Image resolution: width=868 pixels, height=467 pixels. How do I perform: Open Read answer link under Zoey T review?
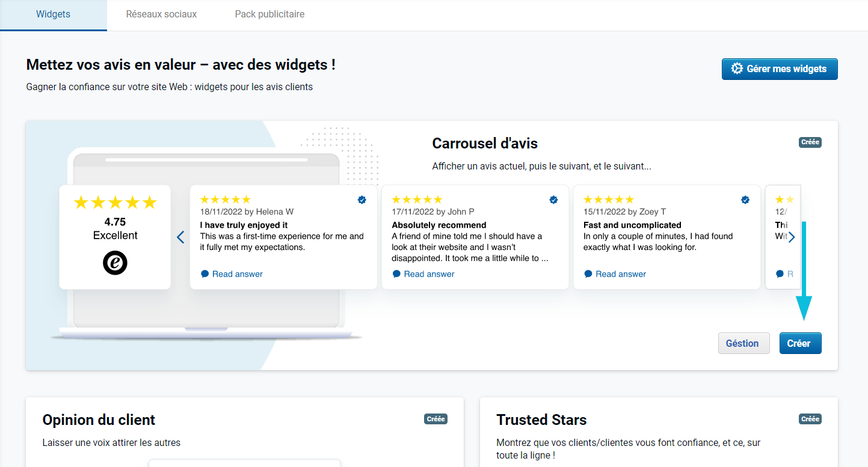coord(621,274)
